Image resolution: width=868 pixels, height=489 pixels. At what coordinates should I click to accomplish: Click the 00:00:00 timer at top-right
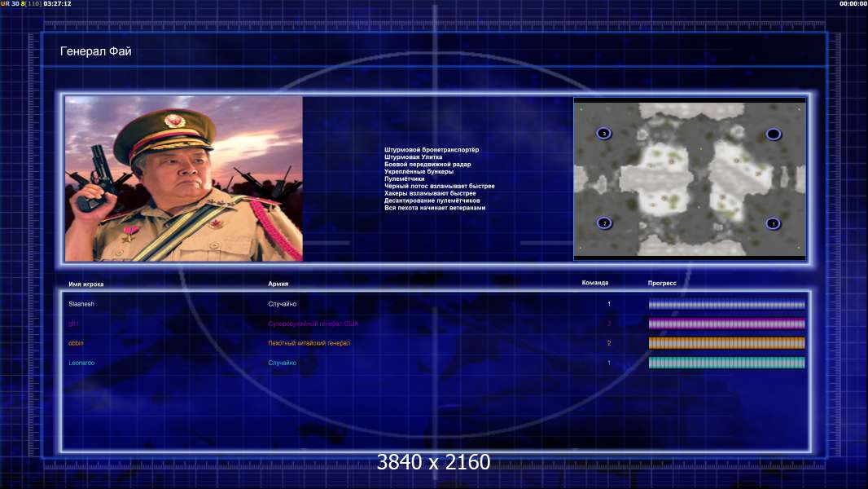click(853, 3)
